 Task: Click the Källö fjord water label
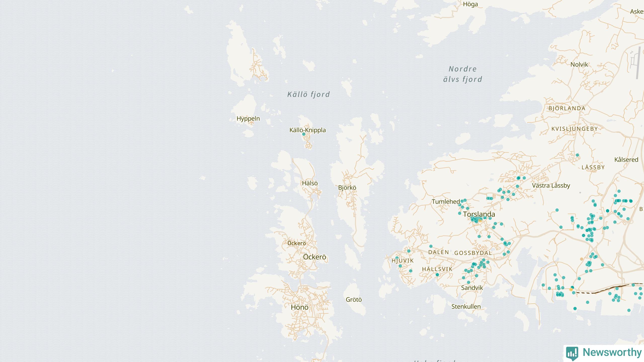[x=308, y=95]
